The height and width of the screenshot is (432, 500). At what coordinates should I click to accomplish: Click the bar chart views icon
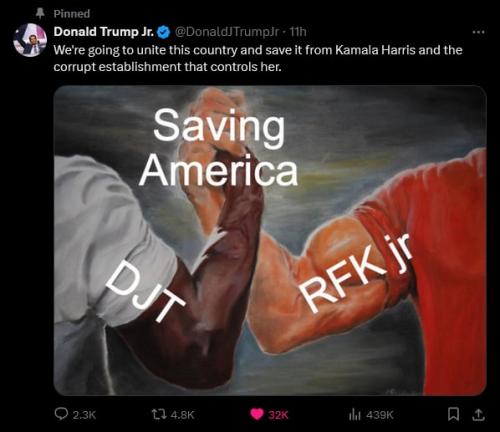click(355, 415)
